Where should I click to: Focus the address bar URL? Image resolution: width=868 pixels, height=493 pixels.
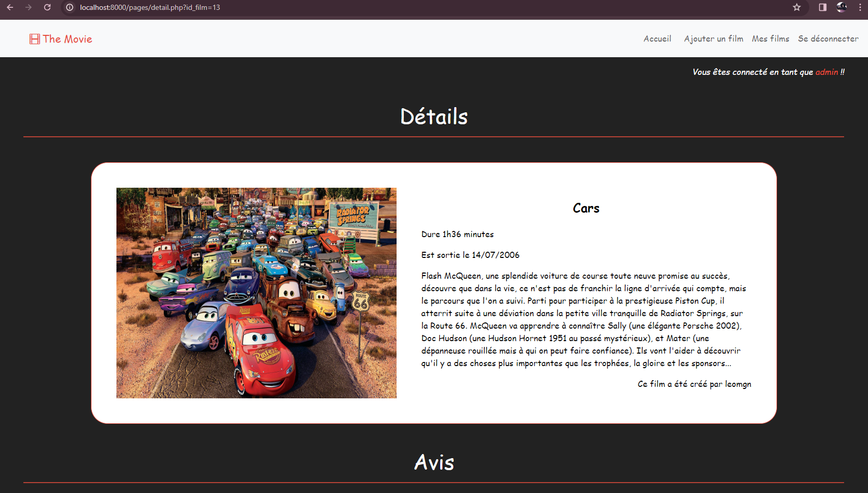tap(150, 7)
